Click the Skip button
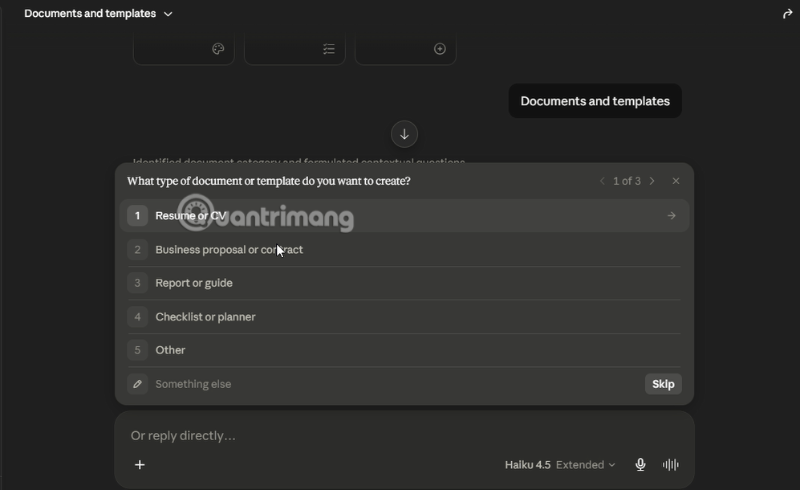The height and width of the screenshot is (490, 800). (x=663, y=384)
